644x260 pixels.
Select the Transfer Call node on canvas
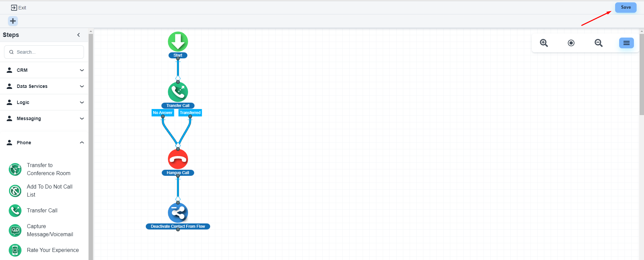pos(178,92)
